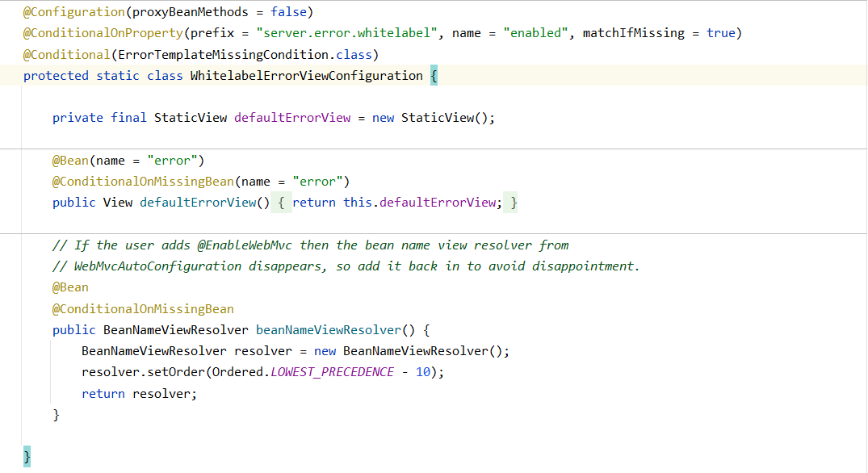The image size is (868, 473).
Task: Expand folded body of defaultErrorView method
Action: point(281,203)
